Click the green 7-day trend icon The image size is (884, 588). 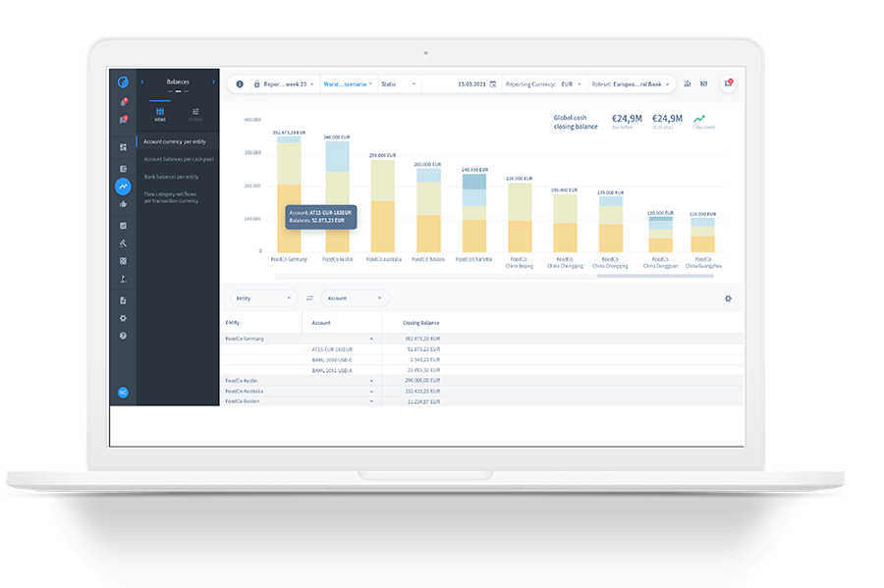tap(699, 119)
